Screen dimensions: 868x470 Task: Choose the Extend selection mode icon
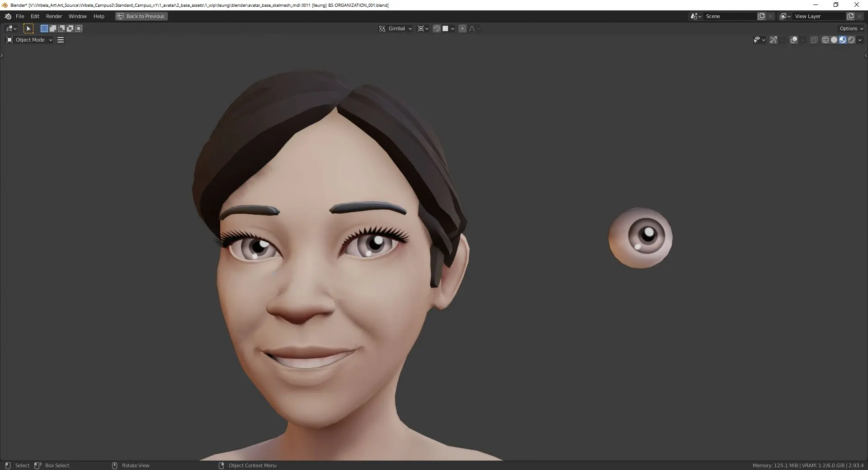[53, 28]
